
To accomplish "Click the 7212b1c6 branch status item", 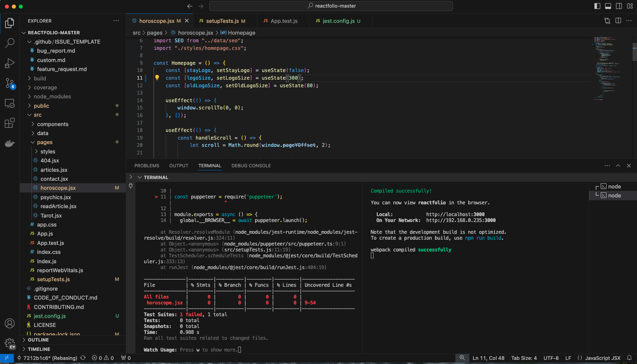I will point(47,358).
